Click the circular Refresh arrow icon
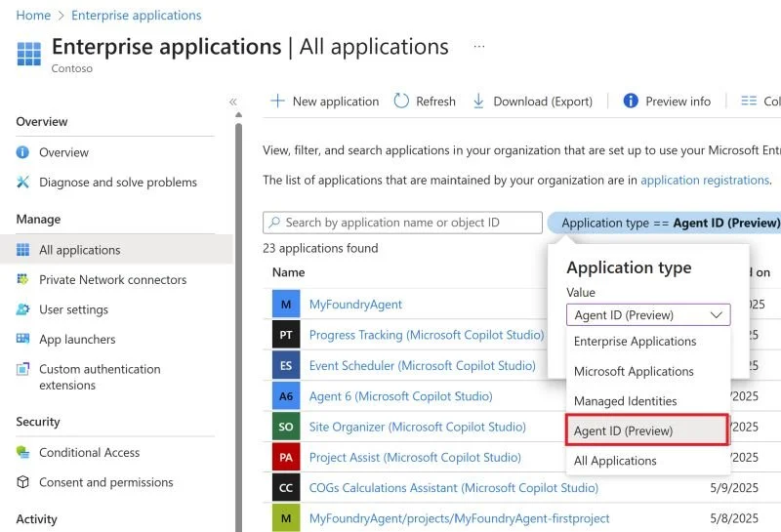 click(x=401, y=102)
